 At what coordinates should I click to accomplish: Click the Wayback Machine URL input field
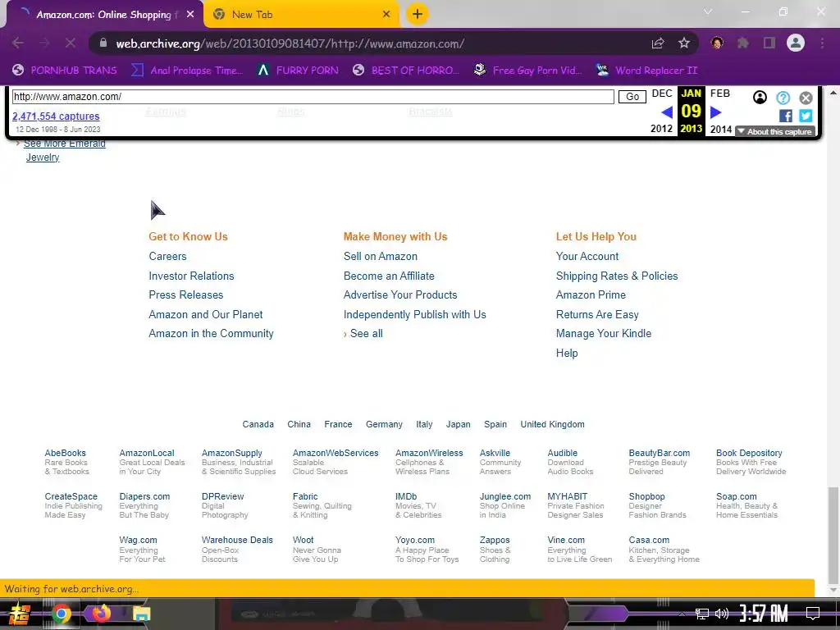tap(313, 97)
